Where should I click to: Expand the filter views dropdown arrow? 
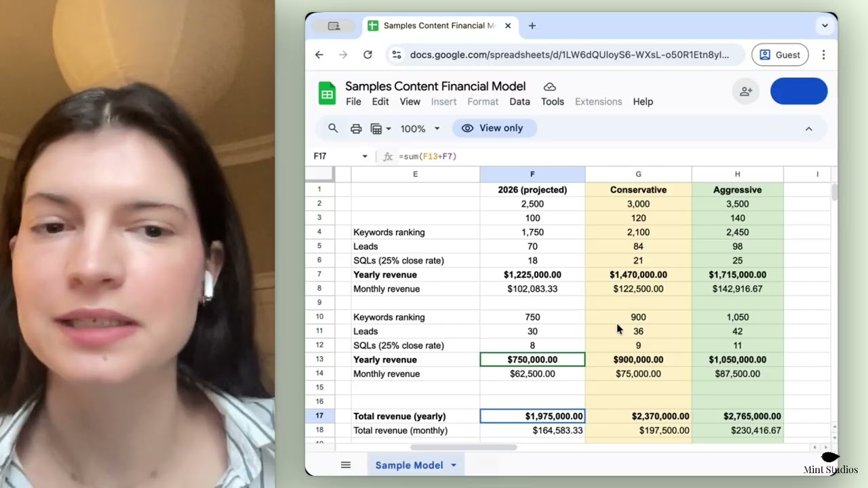coord(389,129)
